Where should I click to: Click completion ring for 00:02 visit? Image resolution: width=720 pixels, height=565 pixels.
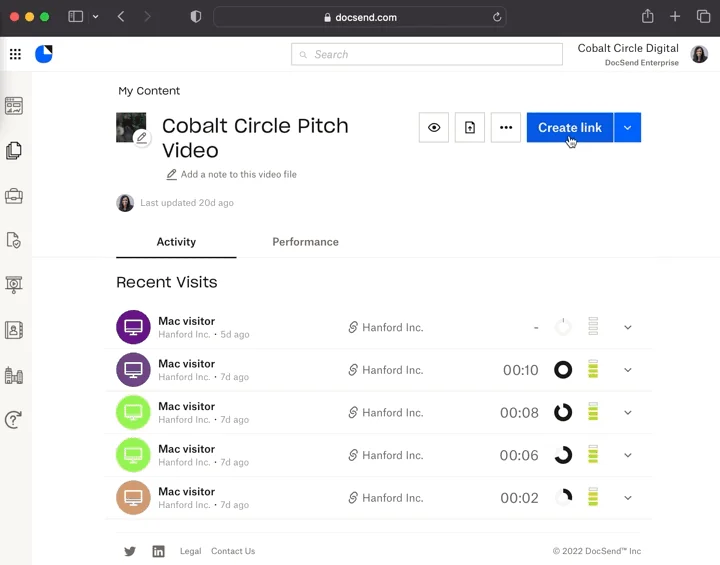[563, 497]
